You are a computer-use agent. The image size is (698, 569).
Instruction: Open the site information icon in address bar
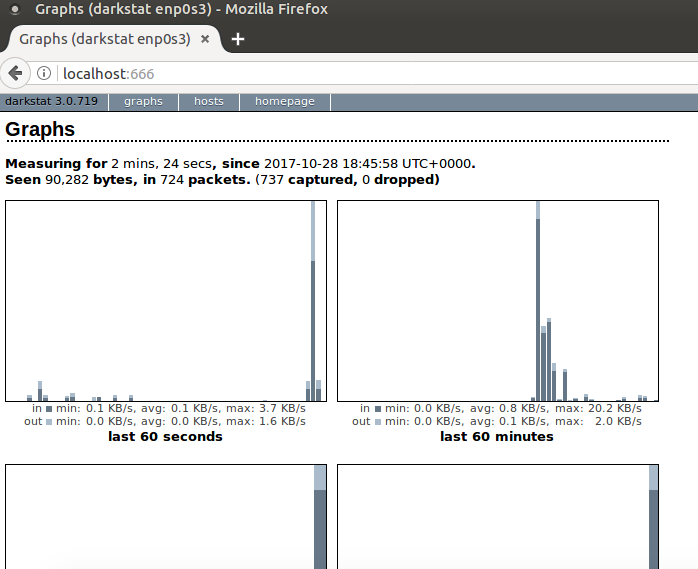[x=44, y=73]
